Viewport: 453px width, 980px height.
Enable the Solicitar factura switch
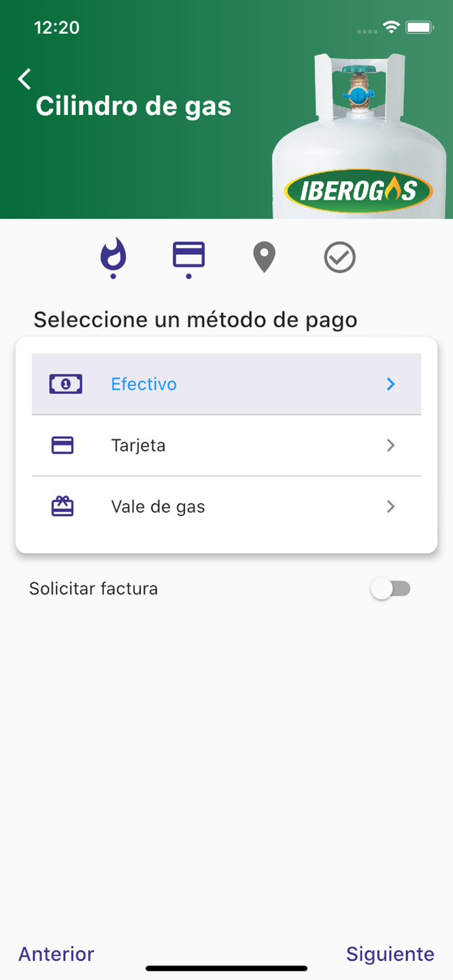tap(391, 589)
